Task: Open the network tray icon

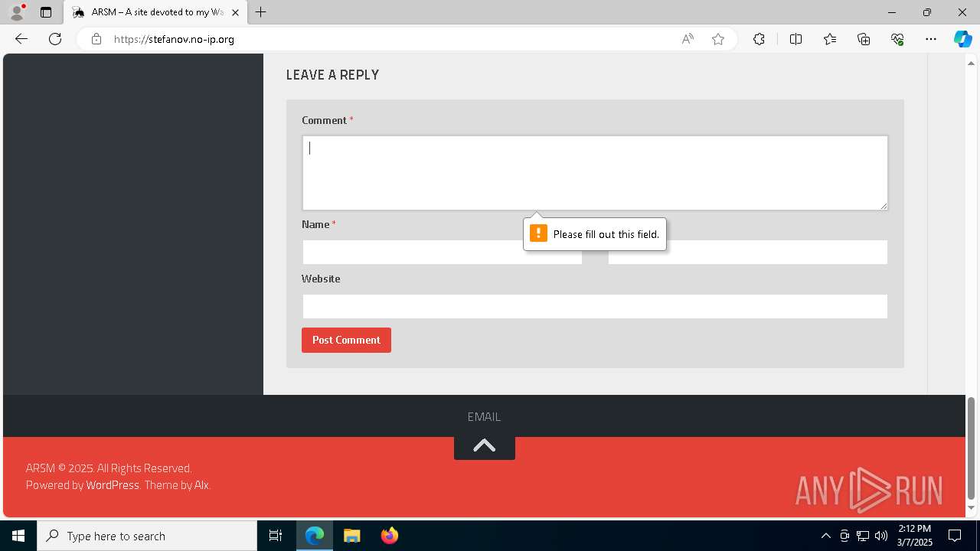Action: (x=863, y=536)
